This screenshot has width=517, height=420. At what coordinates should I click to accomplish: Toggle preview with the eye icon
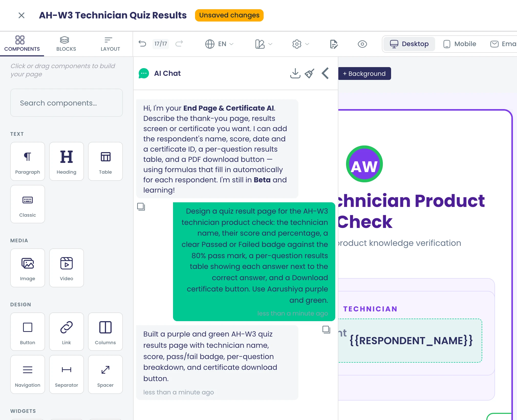click(362, 44)
